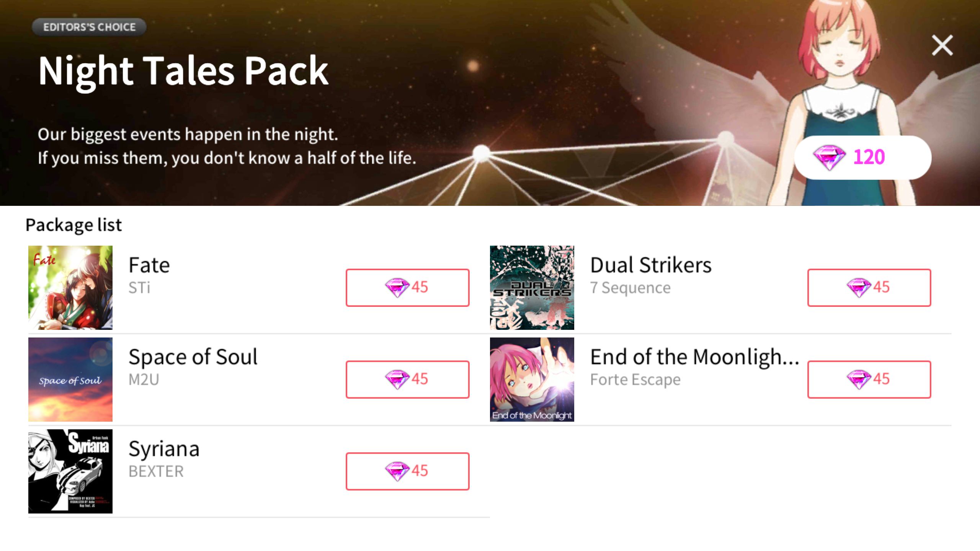This screenshot has height=551, width=980.
Task: Tap the Night Tales Pack title
Action: point(183,71)
